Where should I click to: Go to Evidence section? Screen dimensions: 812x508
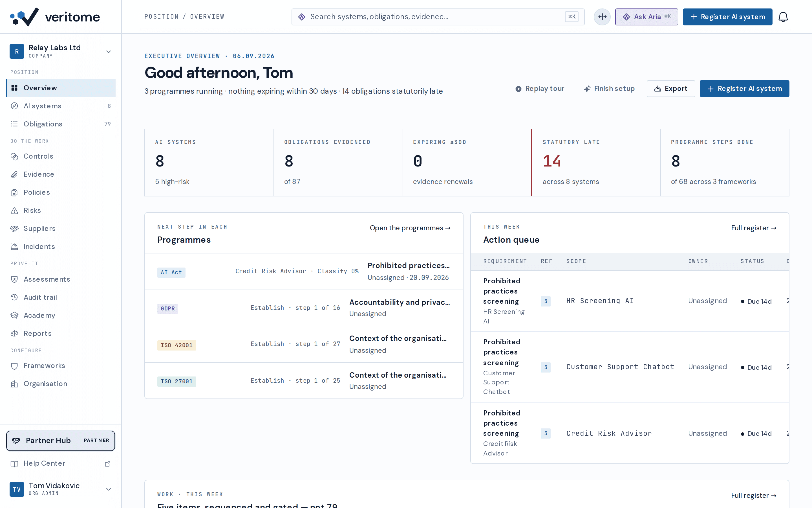point(61,174)
